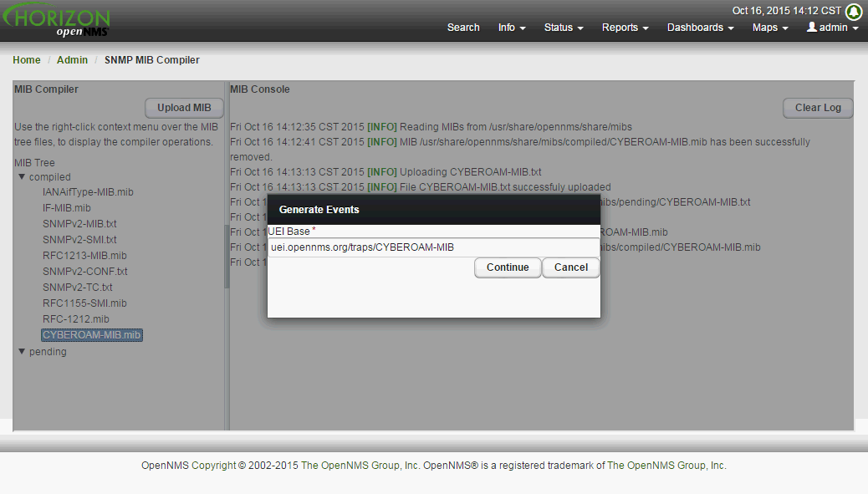This screenshot has width=868, height=494.
Task: Go to Home breadcrumb link
Action: (27, 59)
